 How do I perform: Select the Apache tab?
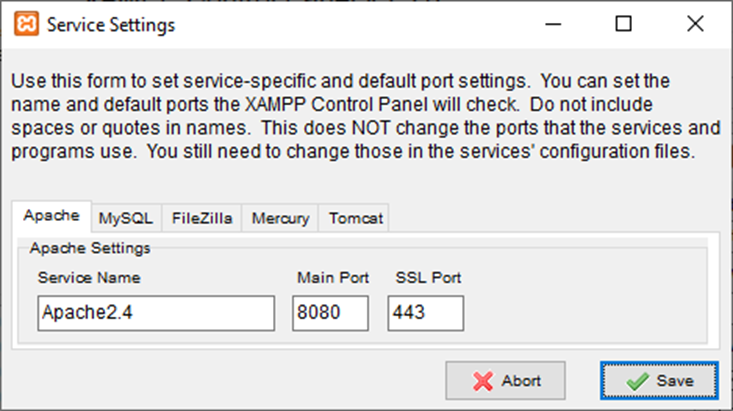click(51, 216)
